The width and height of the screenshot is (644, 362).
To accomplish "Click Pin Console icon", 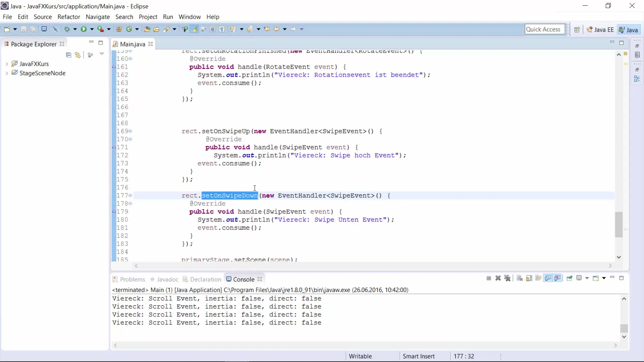I will (569, 278).
